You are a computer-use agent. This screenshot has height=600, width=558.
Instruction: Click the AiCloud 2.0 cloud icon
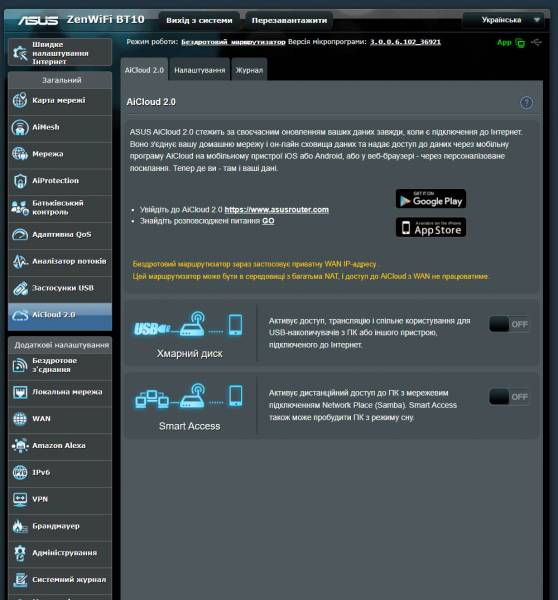coord(20,315)
